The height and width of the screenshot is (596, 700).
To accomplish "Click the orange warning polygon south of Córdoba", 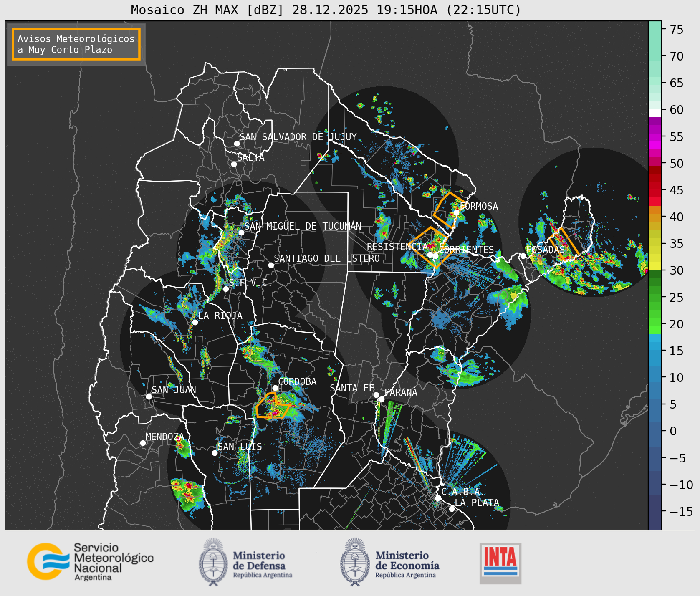I will [273, 405].
